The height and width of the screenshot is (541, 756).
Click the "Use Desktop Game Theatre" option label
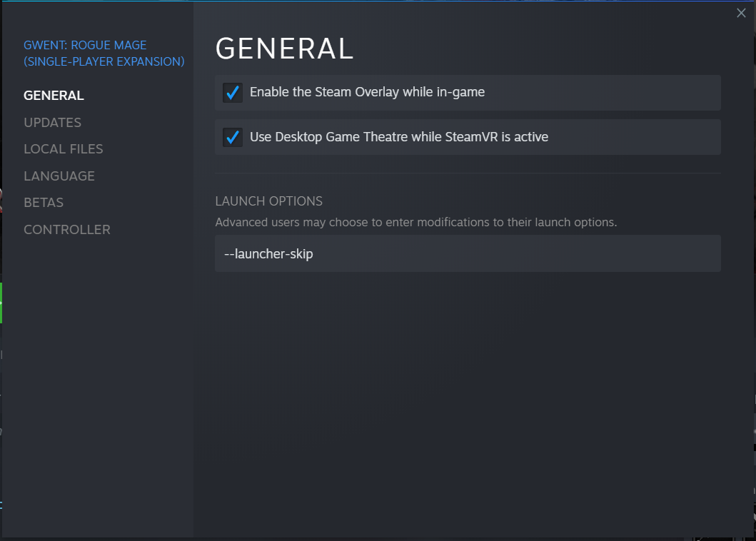pos(398,137)
